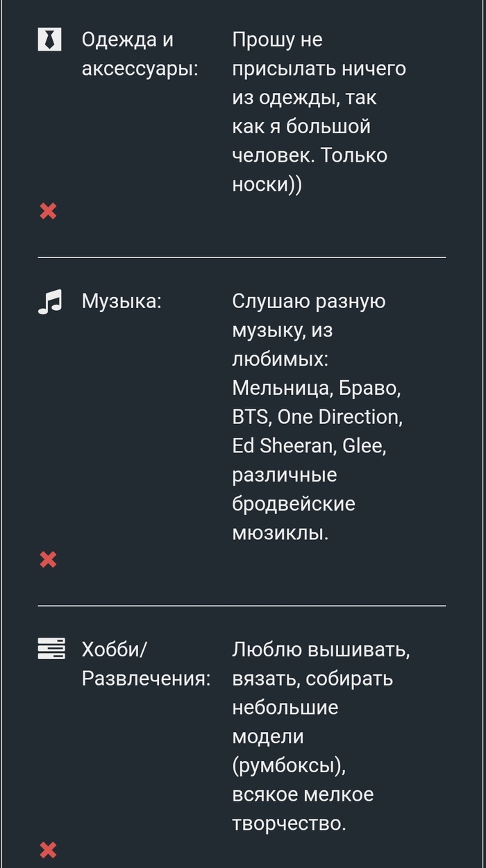Click red X under Одежда и аксессуары

[48, 211]
